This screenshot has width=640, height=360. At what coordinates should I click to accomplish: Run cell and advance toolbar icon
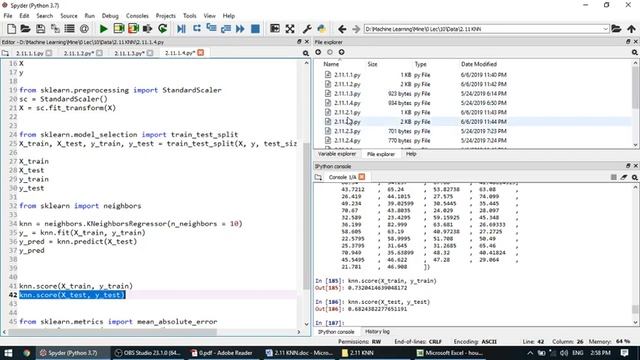pos(133,29)
